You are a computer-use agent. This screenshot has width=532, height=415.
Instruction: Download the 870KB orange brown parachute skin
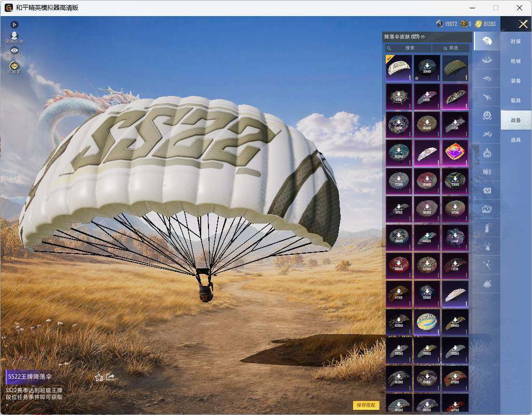coord(455,378)
